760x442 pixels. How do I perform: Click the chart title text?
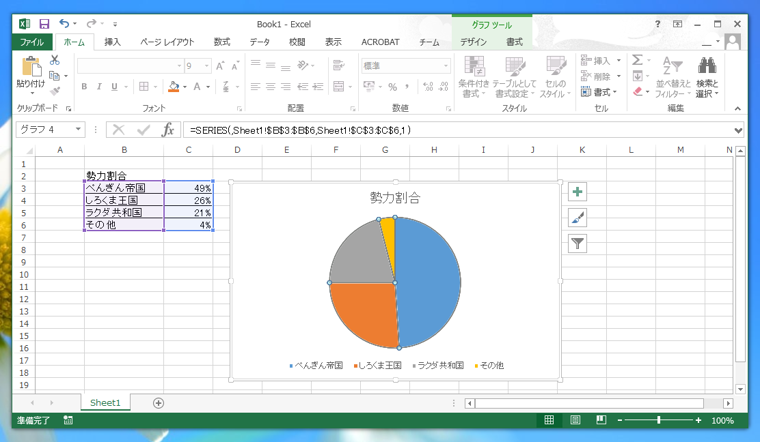tap(395, 197)
